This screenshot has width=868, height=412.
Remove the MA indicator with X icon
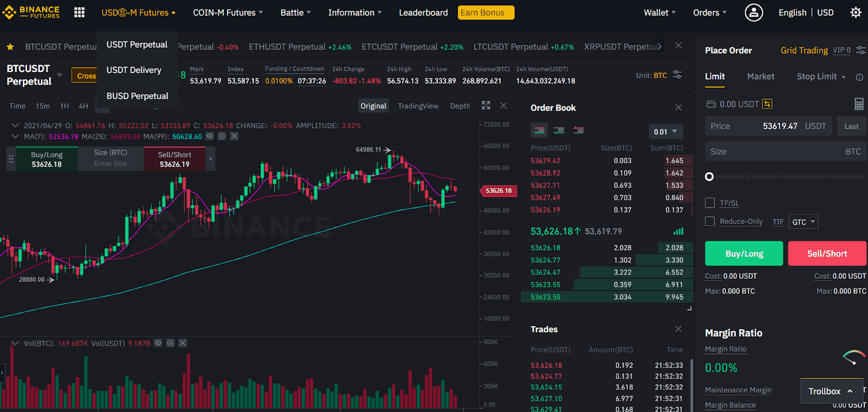(234, 136)
